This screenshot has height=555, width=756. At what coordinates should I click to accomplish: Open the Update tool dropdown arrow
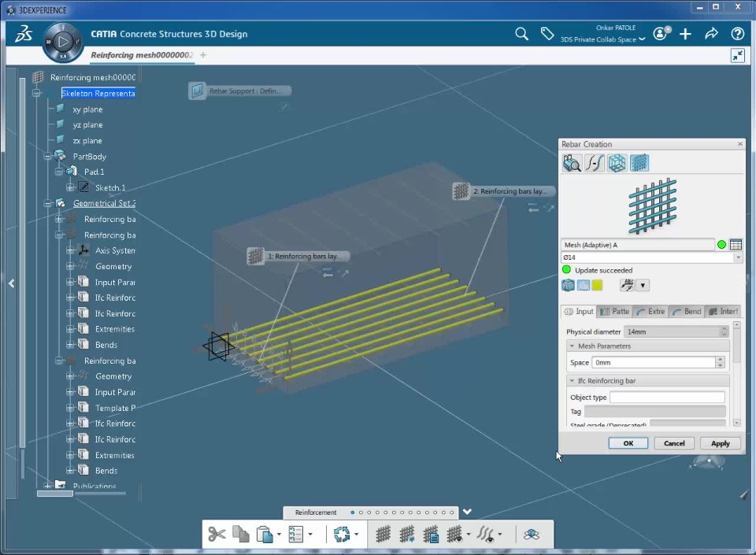click(356, 535)
